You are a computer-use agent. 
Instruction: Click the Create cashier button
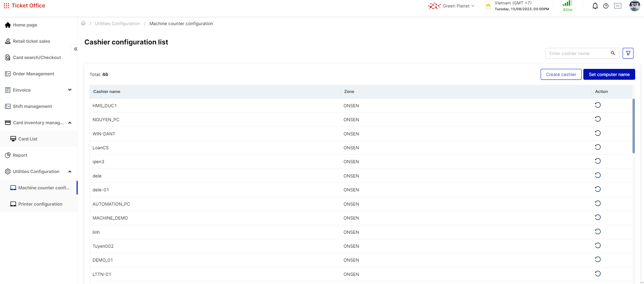pyautogui.click(x=561, y=74)
